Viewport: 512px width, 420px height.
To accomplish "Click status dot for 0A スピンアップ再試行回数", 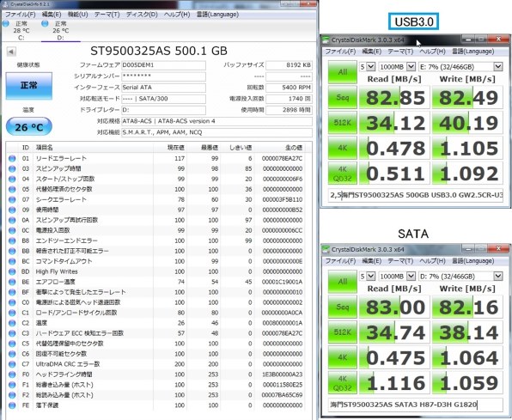I will click(x=12, y=220).
